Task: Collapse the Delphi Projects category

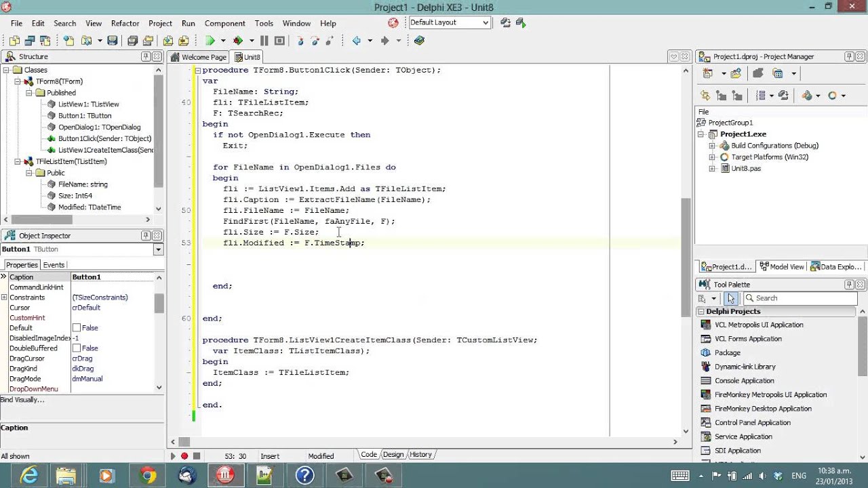Action: tap(701, 312)
